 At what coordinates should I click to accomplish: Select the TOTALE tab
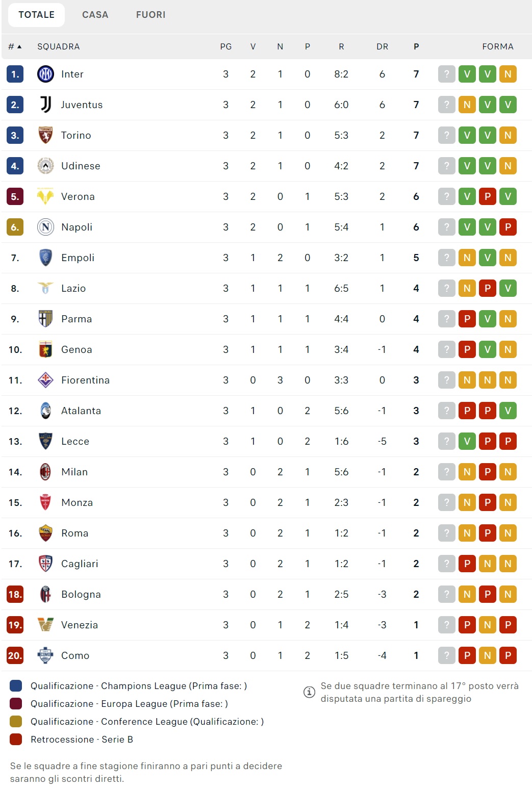(36, 15)
